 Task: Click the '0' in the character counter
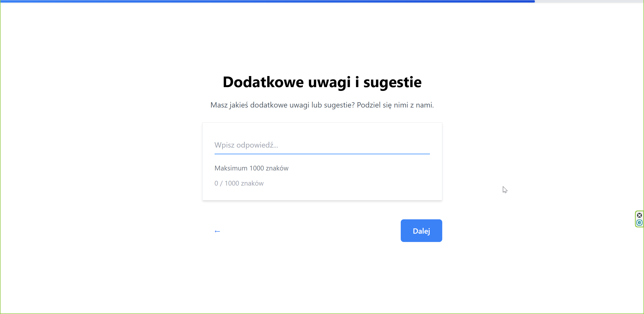click(x=216, y=183)
